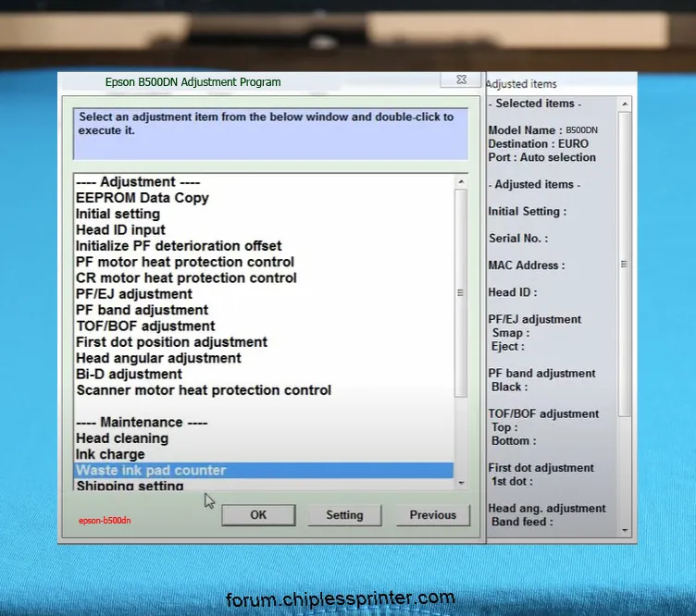The height and width of the screenshot is (616, 696).
Task: Click the ---- Adjustment ---- header row
Action: 264,182
